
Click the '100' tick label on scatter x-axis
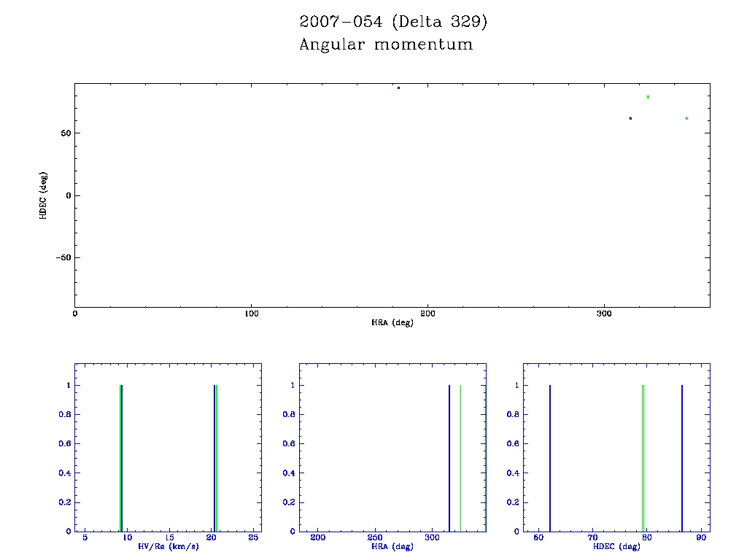tap(251, 314)
